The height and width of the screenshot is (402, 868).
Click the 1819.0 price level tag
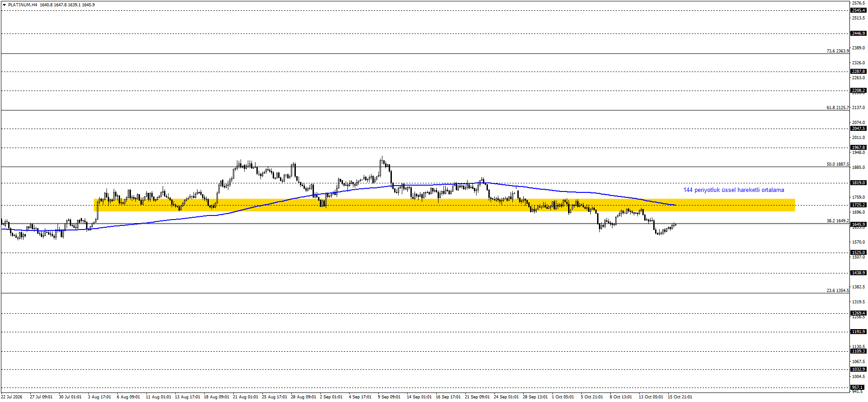(858, 183)
